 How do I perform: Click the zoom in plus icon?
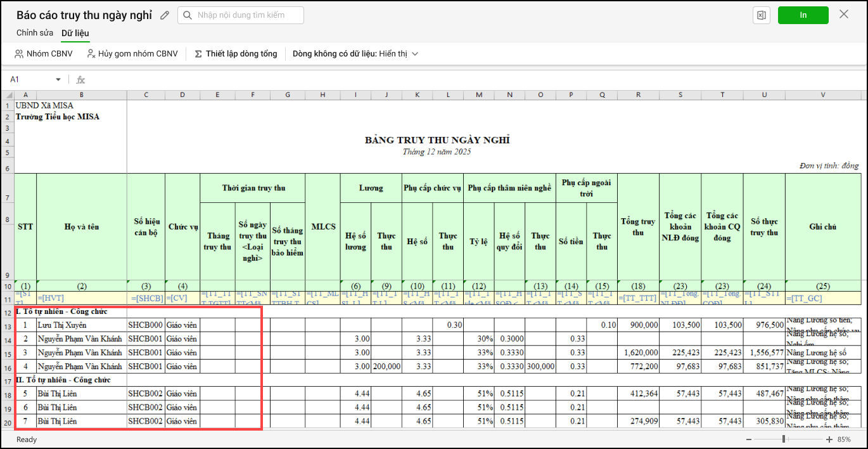tap(829, 439)
